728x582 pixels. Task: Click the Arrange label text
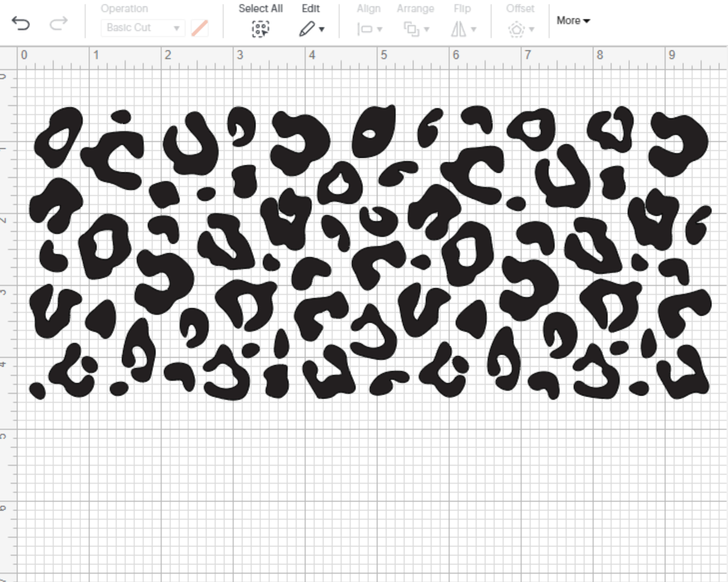415,8
